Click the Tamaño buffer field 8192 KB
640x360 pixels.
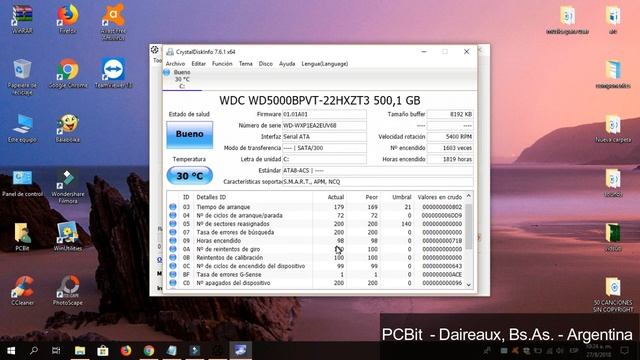coord(450,114)
